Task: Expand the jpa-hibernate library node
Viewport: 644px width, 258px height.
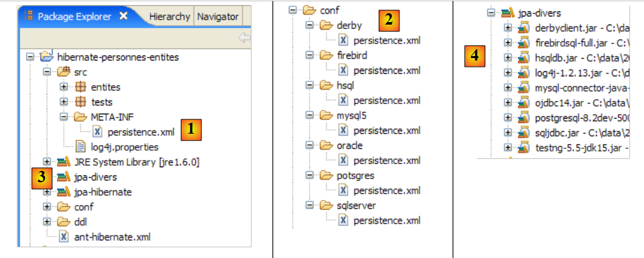Action: [x=46, y=192]
